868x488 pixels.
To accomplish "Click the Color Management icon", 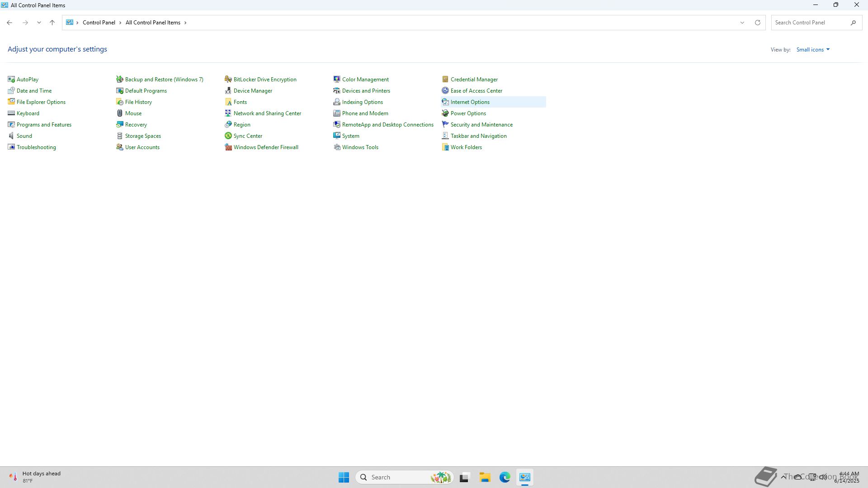I will click(x=337, y=80).
